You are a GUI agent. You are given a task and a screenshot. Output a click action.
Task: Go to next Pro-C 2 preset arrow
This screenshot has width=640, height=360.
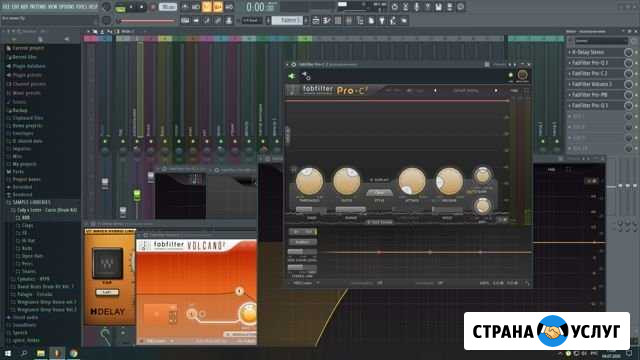tap(496, 91)
